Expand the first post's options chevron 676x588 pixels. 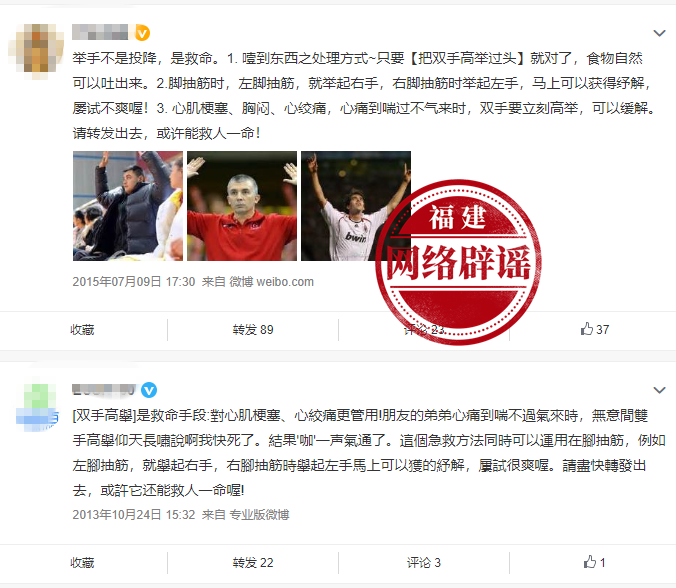tap(659, 33)
